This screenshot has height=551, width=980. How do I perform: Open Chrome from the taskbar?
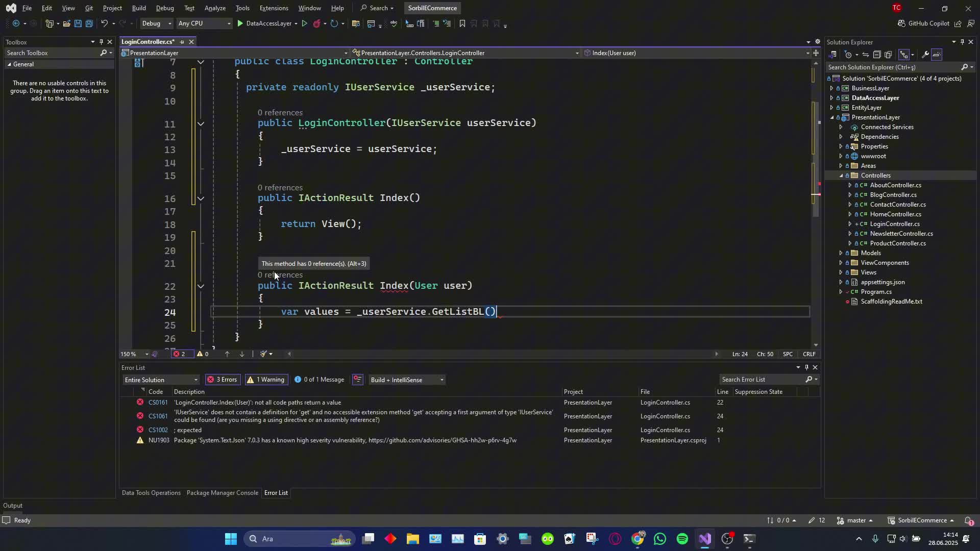point(638,539)
